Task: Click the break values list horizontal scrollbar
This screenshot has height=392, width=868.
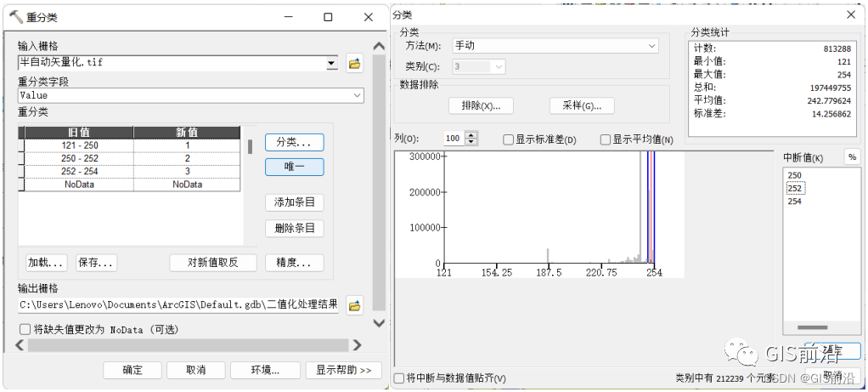Action: click(813, 327)
